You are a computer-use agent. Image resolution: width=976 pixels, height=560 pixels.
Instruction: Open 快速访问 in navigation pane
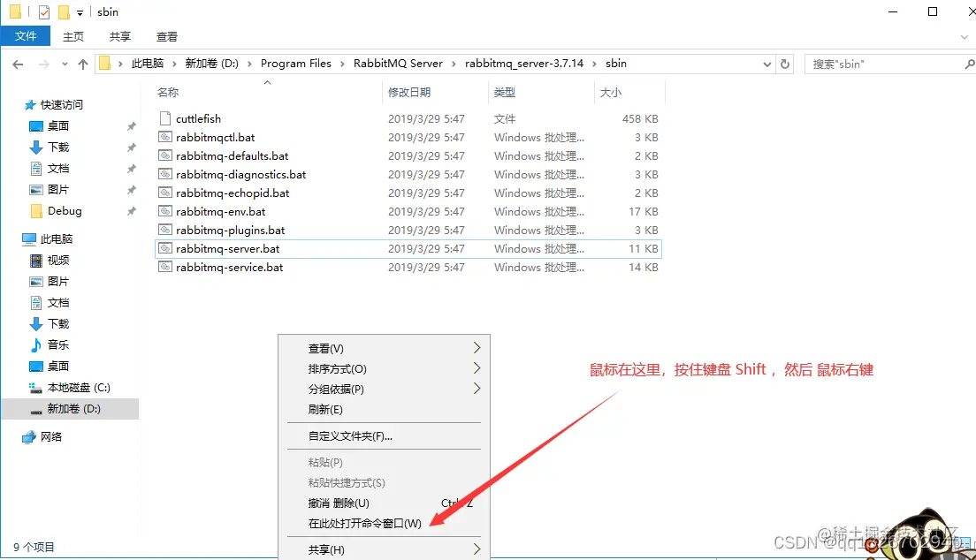tap(61, 104)
